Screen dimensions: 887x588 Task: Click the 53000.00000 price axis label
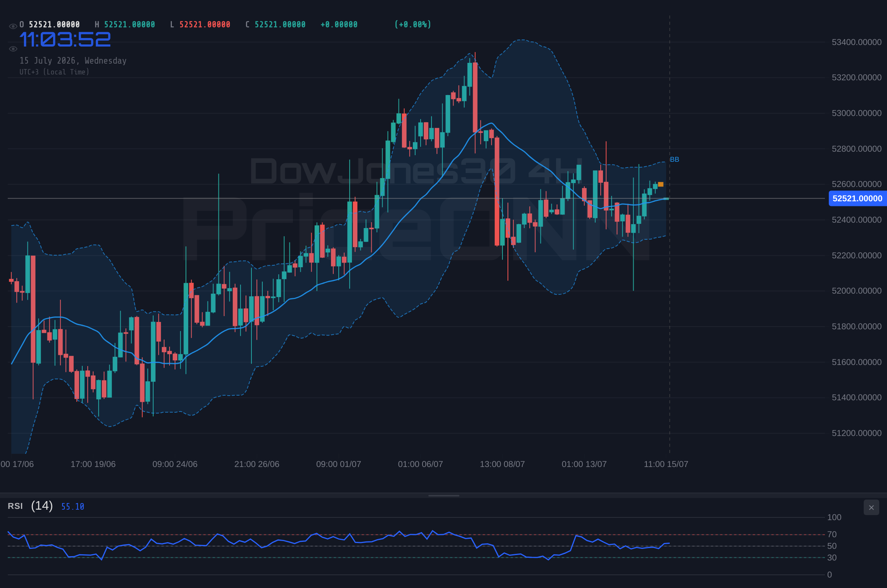(857, 113)
